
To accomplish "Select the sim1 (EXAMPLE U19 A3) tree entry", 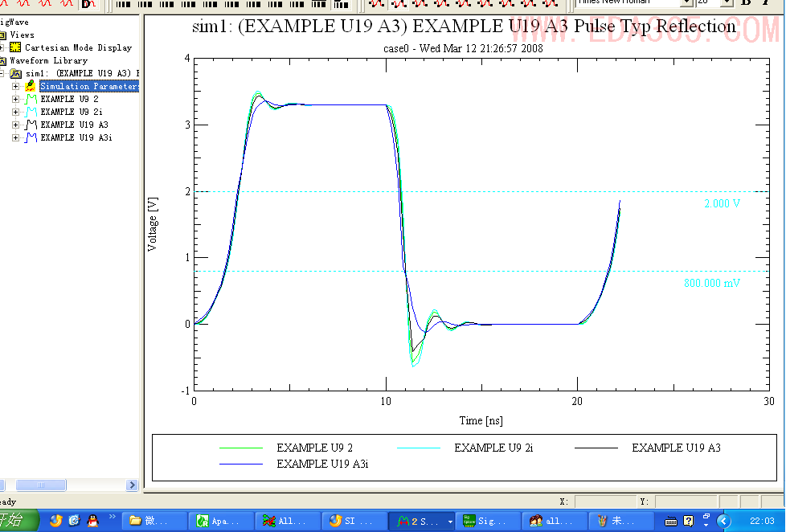I will pos(82,74).
